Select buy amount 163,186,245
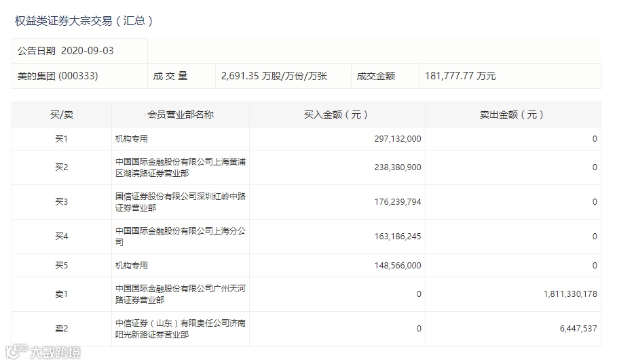Screen dimensions: 617x364 (398, 237)
